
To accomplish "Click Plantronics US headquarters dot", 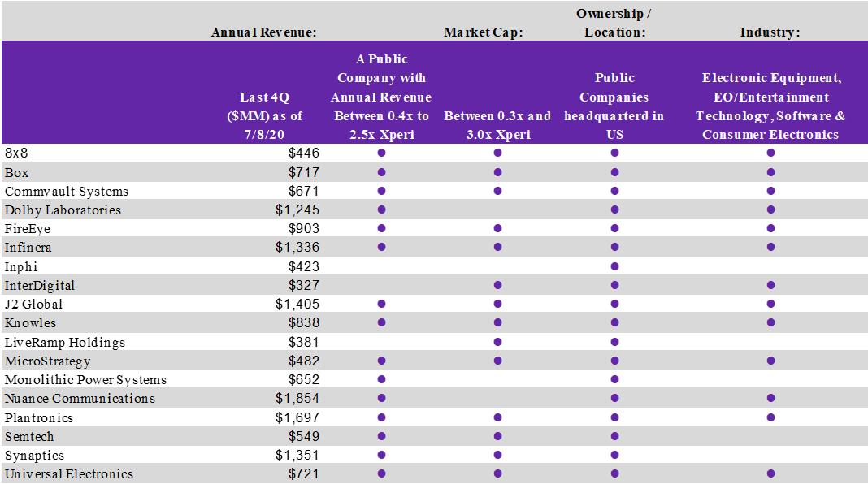I will [614, 417].
